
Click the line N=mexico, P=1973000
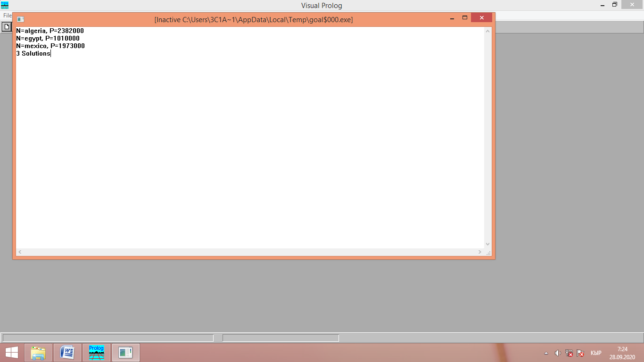pos(50,46)
